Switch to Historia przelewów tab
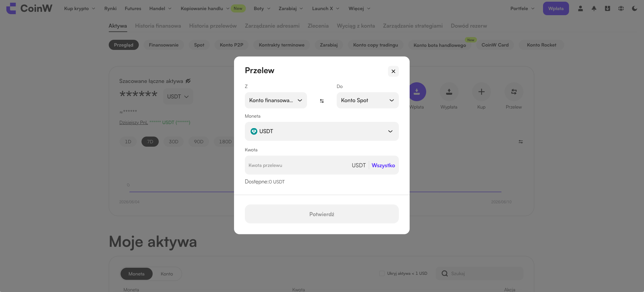The image size is (644, 292). tap(213, 26)
